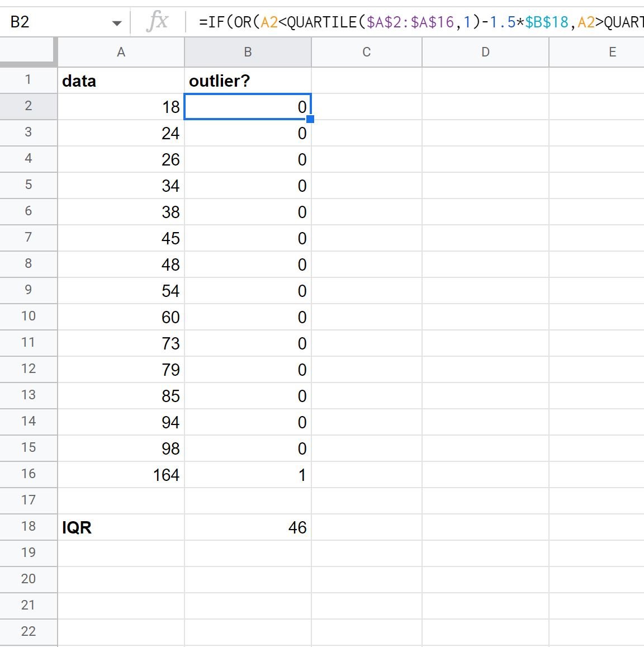Select row 9 header

[28, 290]
